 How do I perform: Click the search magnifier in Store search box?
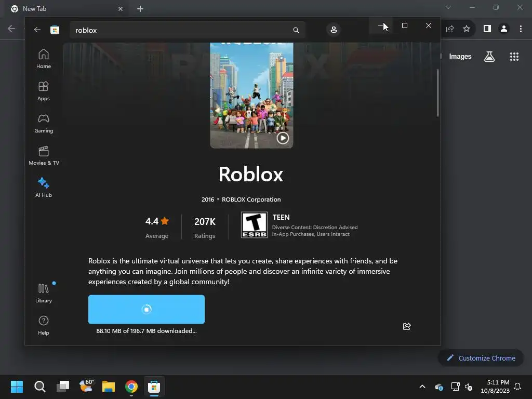296,30
